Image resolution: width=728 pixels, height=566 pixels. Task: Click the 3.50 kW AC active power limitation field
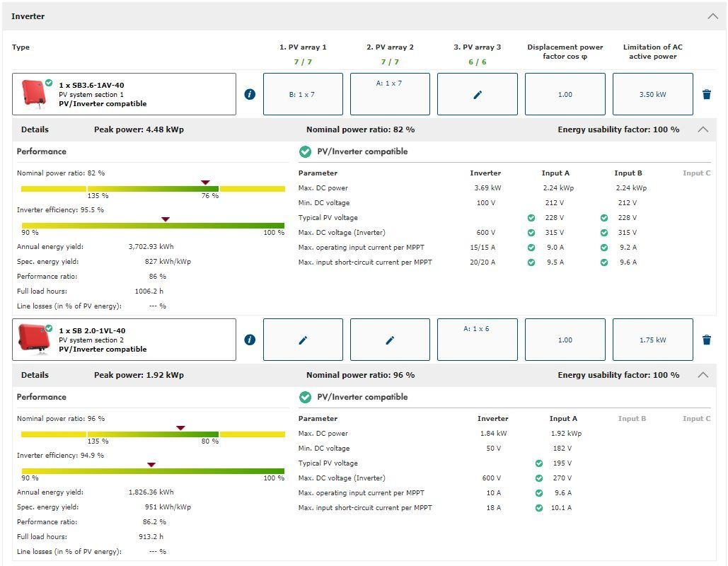(x=652, y=94)
